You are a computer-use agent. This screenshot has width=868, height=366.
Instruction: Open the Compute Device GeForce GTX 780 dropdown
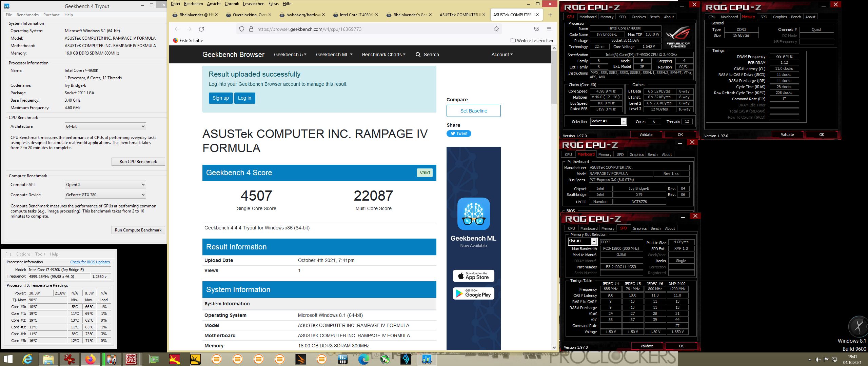click(105, 195)
